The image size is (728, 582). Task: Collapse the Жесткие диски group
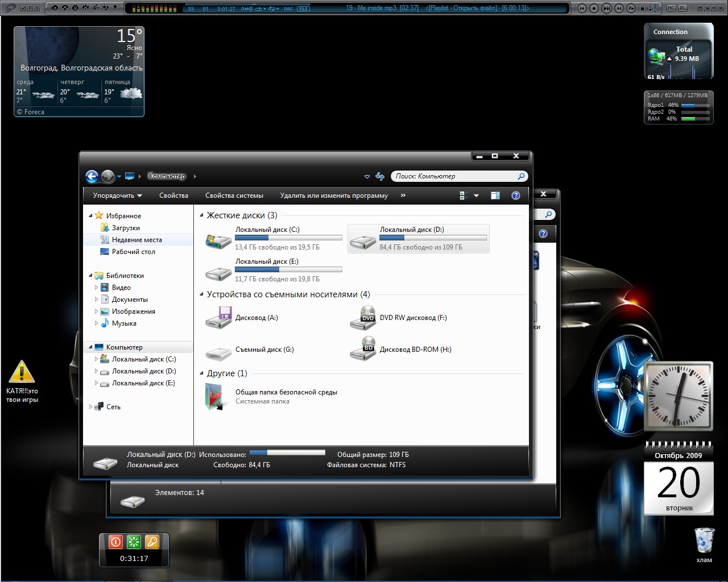click(201, 215)
